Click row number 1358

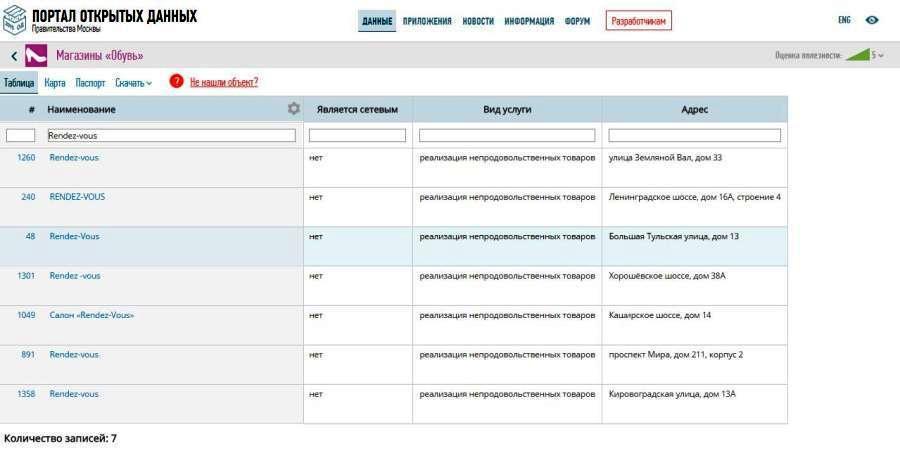[x=26, y=394]
